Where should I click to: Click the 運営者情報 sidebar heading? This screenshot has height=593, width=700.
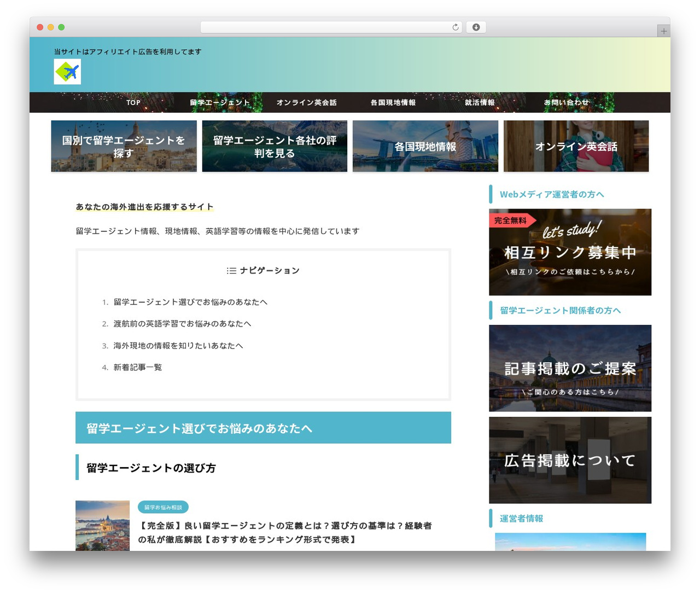(521, 518)
